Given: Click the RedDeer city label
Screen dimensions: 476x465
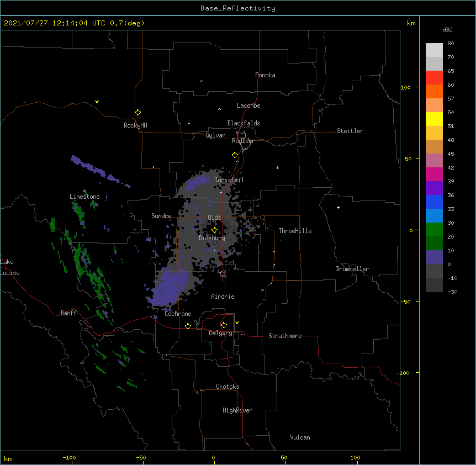Looking at the screenshot, I should (243, 141).
